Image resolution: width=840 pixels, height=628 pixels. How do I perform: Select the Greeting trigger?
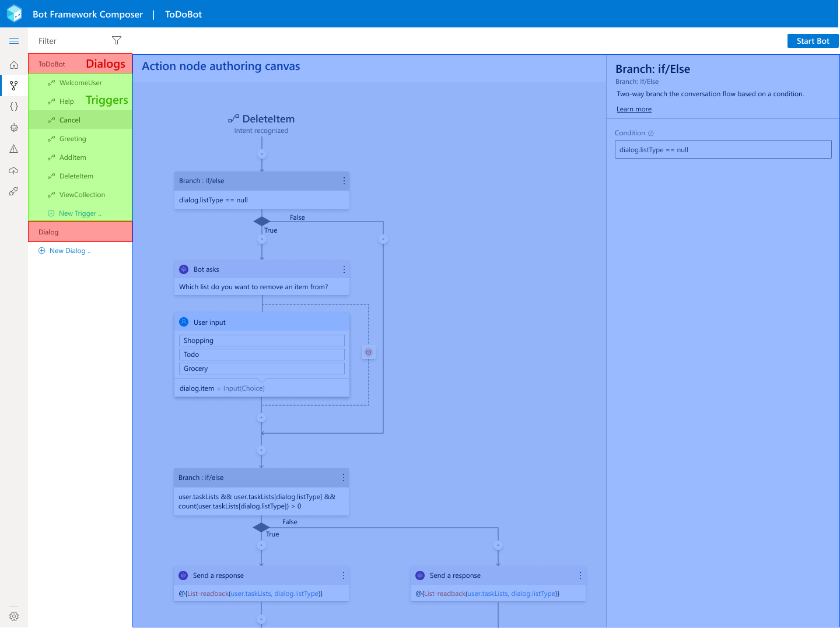click(80, 139)
